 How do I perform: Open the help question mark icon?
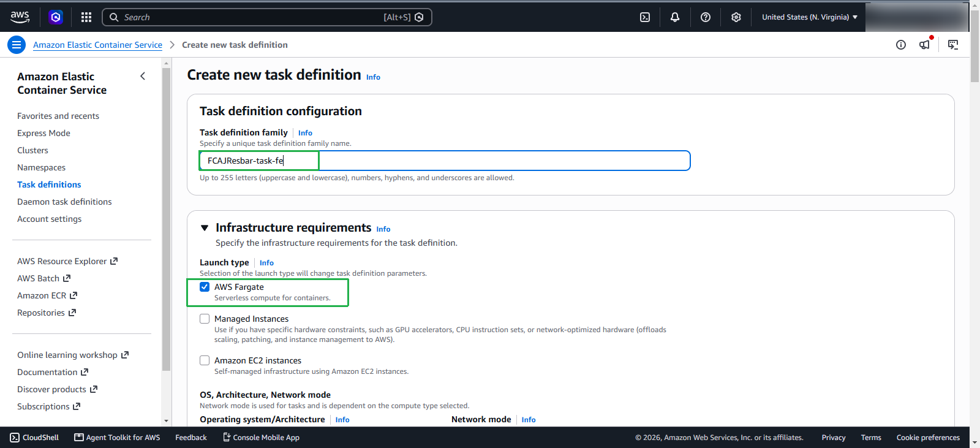pos(706,17)
